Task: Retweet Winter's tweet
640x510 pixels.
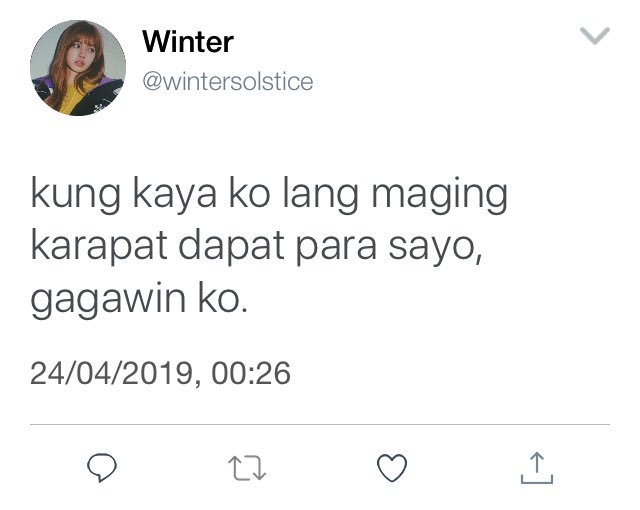Action: pyautogui.click(x=247, y=468)
